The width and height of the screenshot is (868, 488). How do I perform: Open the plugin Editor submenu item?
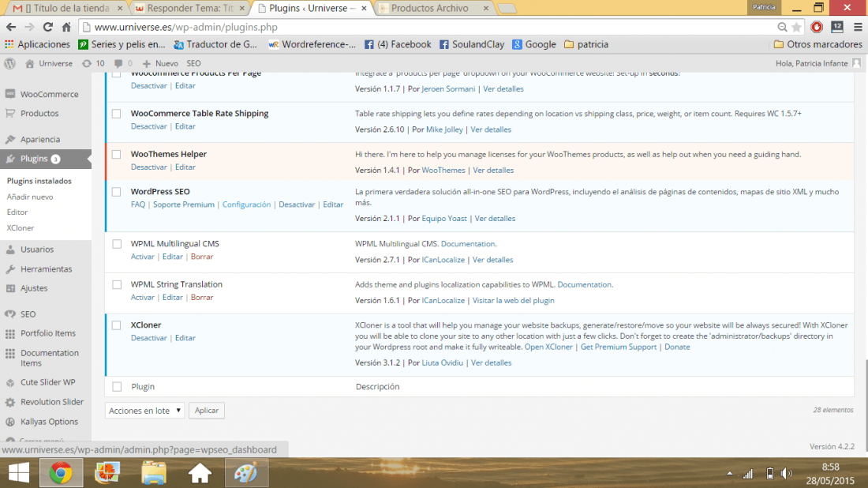[17, 212]
